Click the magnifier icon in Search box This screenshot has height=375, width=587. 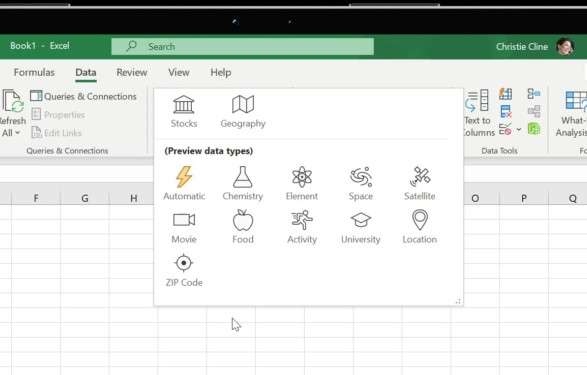(131, 46)
